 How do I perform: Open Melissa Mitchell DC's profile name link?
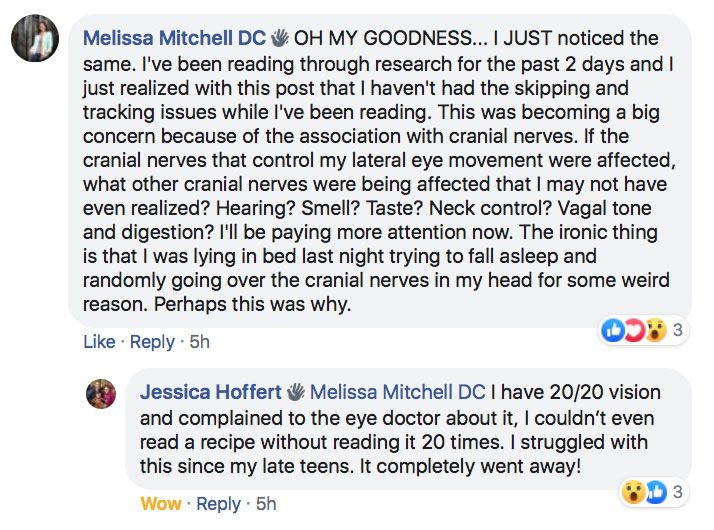[x=174, y=39]
